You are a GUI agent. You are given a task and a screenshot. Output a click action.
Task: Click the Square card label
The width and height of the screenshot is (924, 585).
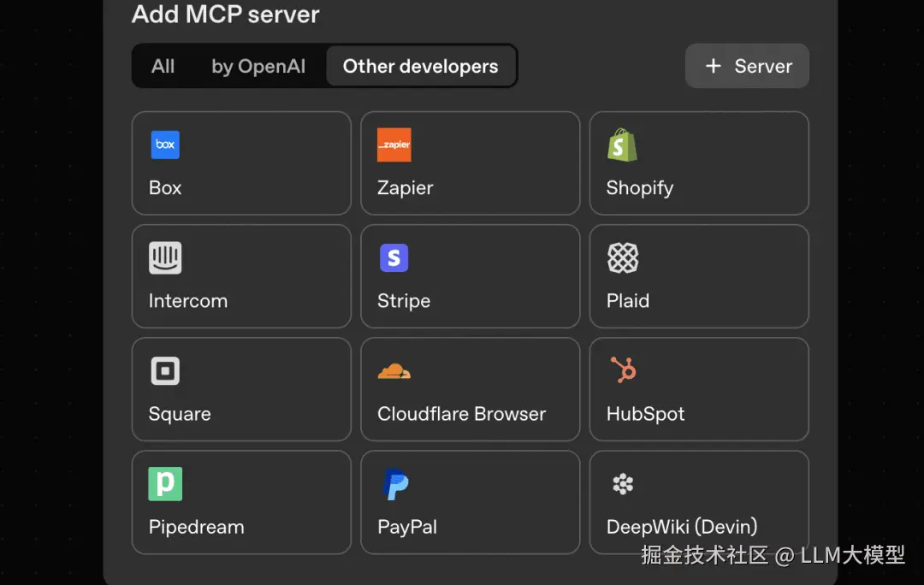pos(180,414)
